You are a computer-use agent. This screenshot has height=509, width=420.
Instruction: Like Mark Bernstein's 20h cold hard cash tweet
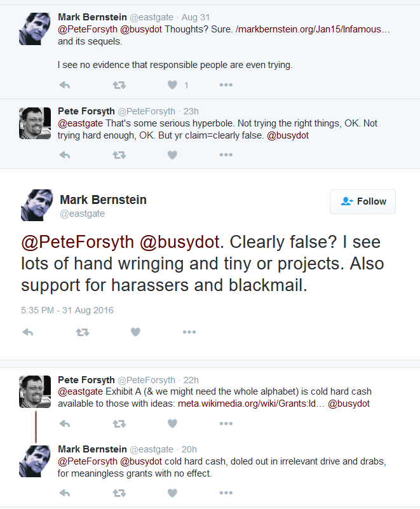tap(172, 492)
